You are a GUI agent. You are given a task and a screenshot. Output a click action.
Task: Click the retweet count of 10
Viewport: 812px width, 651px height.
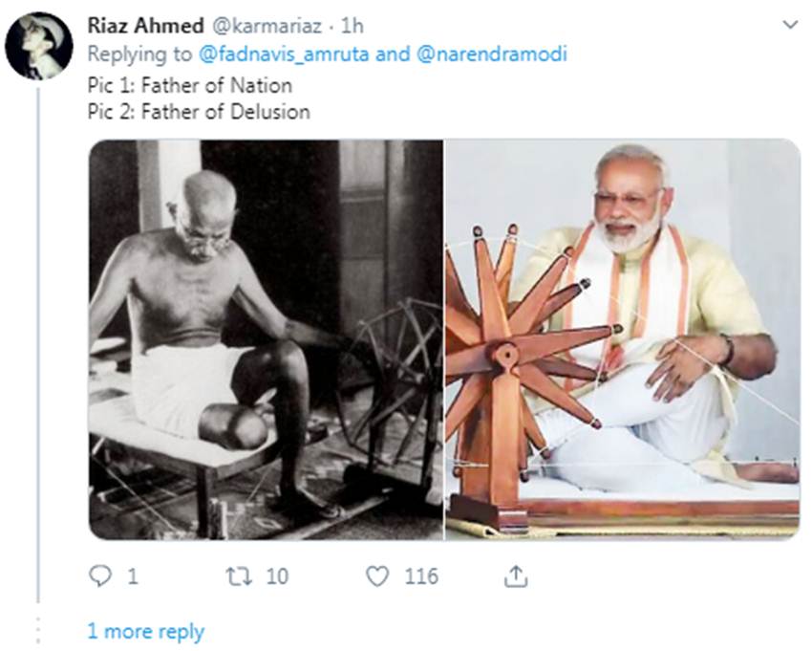278,575
